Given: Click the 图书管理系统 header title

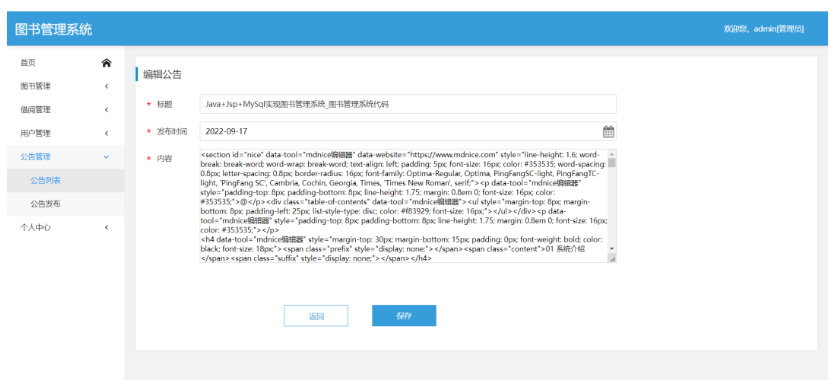Looking at the screenshot, I should 54,29.
